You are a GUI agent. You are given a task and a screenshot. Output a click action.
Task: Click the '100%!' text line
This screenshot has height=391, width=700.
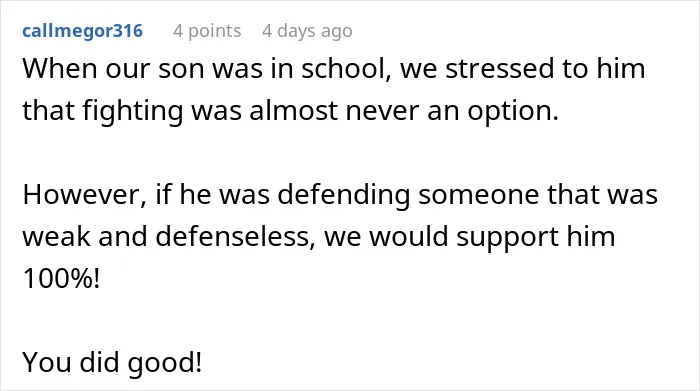(x=62, y=279)
